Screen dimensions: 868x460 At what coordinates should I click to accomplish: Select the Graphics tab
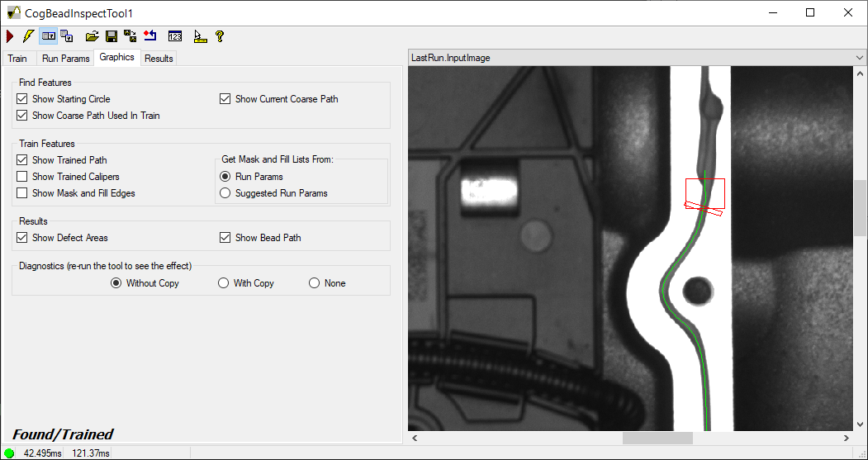coord(116,57)
